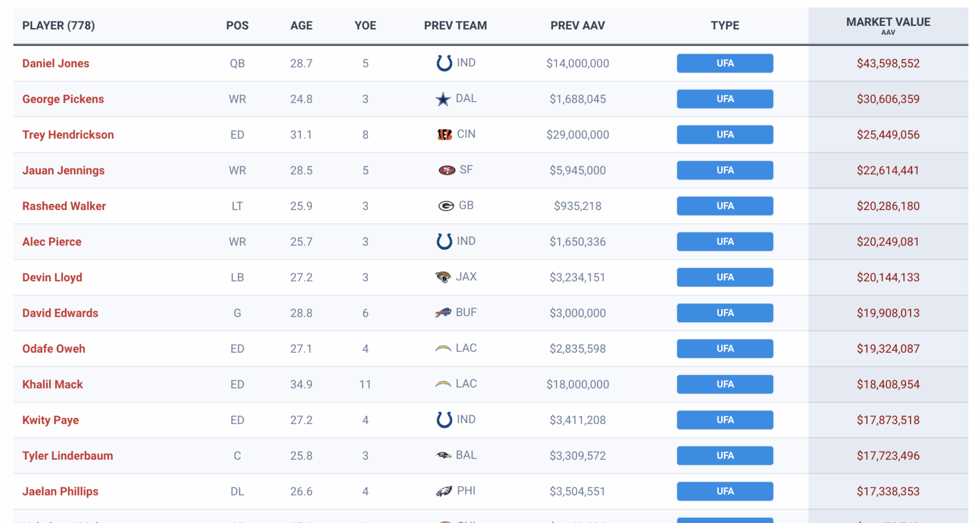Sort players by the AGE column header
980x523 pixels.
click(301, 26)
